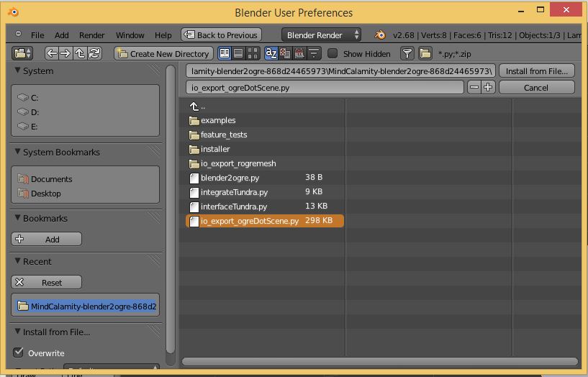Click sidebar vertical scrollbar

click(171, 210)
